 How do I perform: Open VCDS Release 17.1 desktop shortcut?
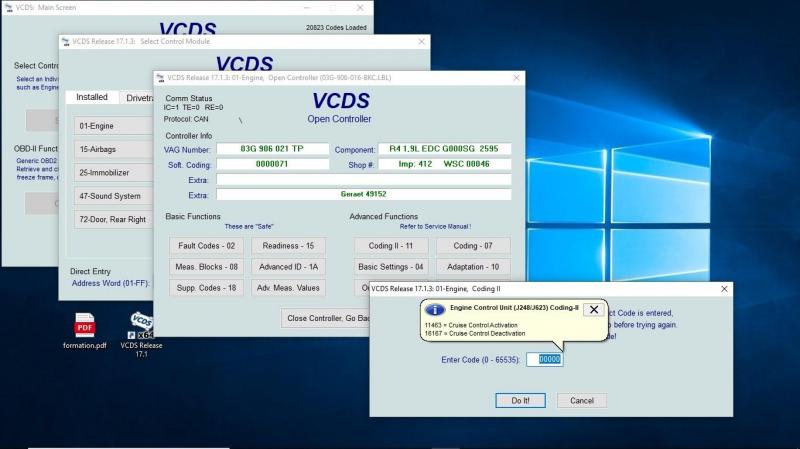click(141, 334)
